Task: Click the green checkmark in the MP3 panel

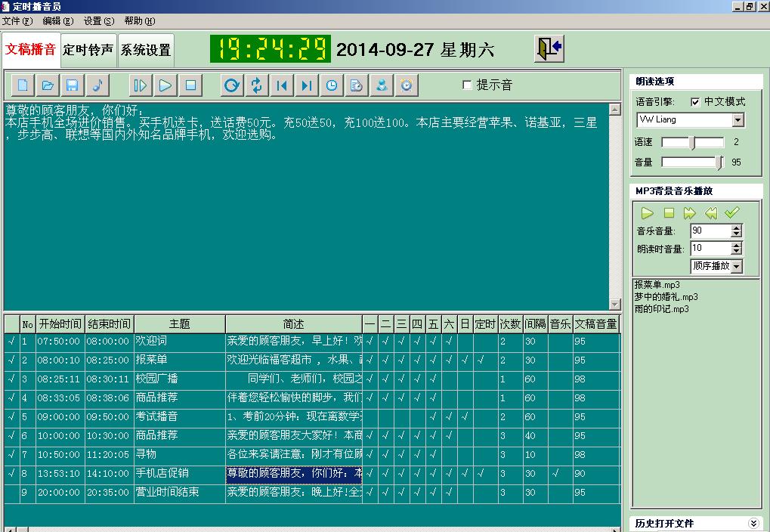Action: click(730, 213)
